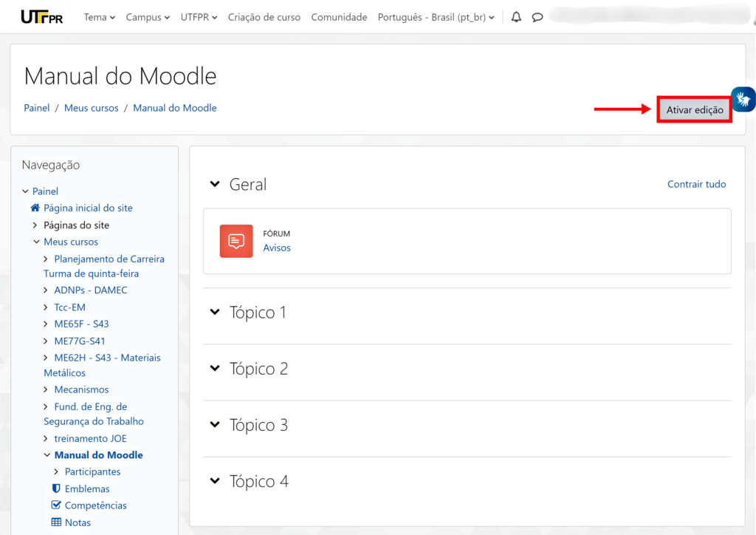Open Notas under Manual do Moodle
Screen dimensions: 756x535
tap(78, 522)
